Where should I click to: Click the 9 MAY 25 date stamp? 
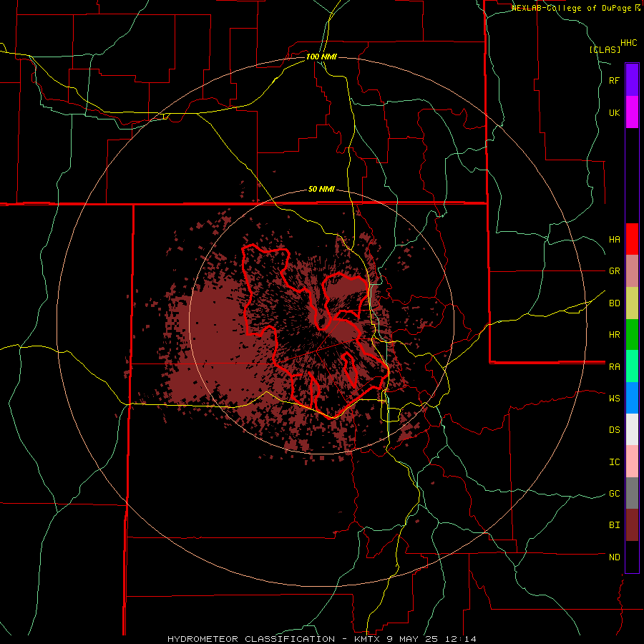click(x=414, y=639)
